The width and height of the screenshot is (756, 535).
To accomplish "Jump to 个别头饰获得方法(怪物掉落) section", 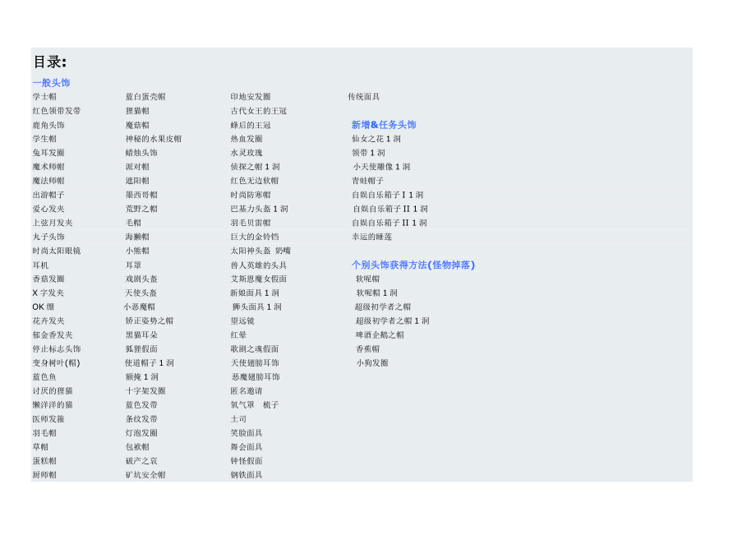I will [413, 265].
